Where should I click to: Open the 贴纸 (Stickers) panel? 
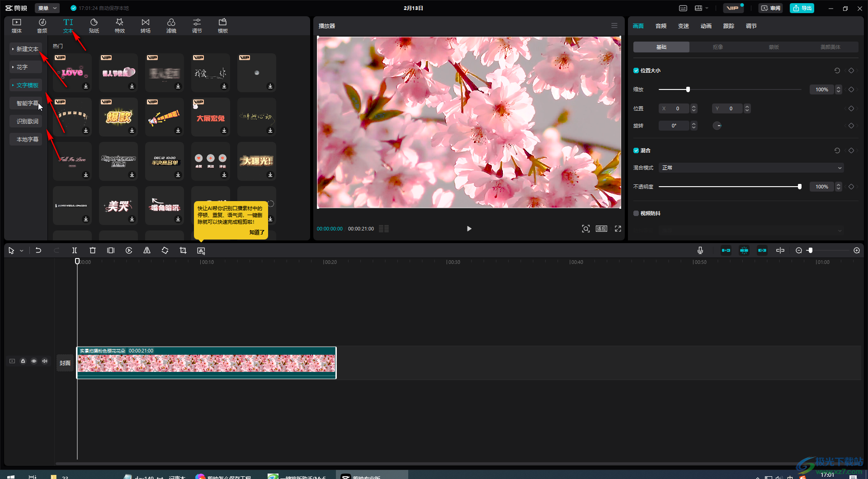tap(94, 26)
